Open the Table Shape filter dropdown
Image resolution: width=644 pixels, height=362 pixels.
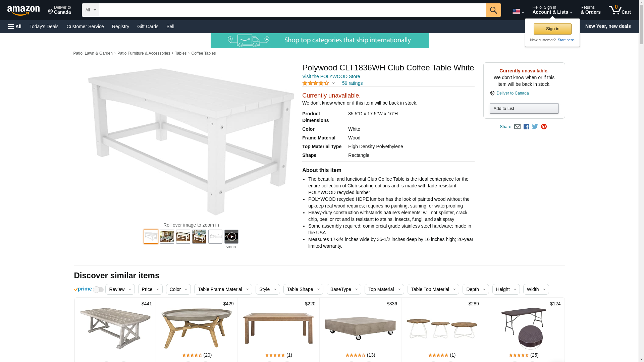pos(303,289)
